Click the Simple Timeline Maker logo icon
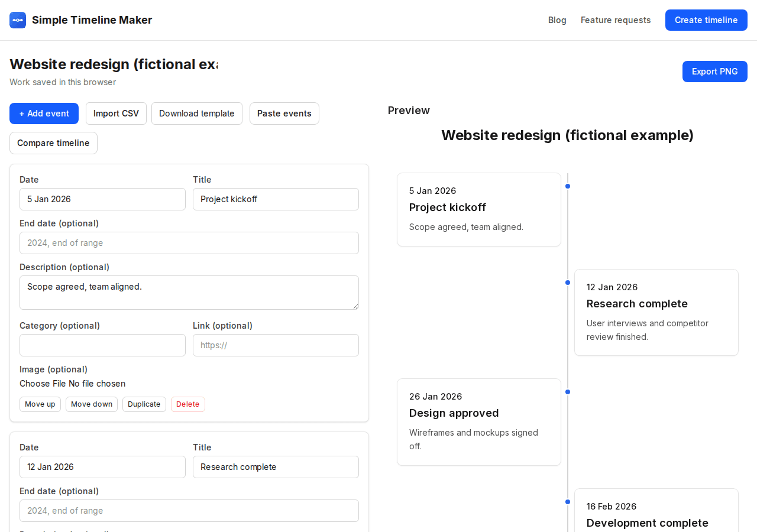The height and width of the screenshot is (532, 757). (x=18, y=20)
